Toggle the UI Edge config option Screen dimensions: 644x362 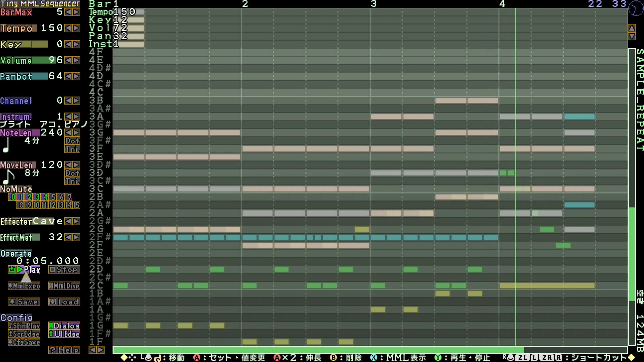[64, 334]
